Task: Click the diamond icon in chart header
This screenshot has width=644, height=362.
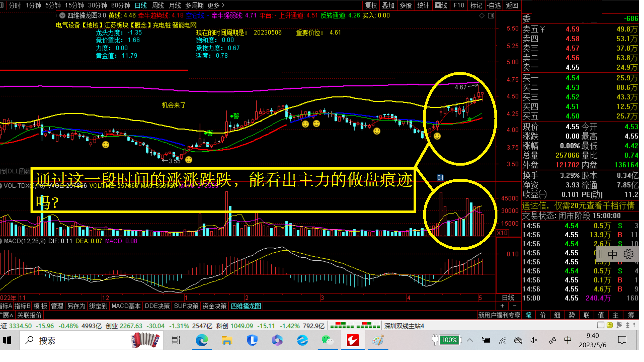Action: tap(481, 16)
